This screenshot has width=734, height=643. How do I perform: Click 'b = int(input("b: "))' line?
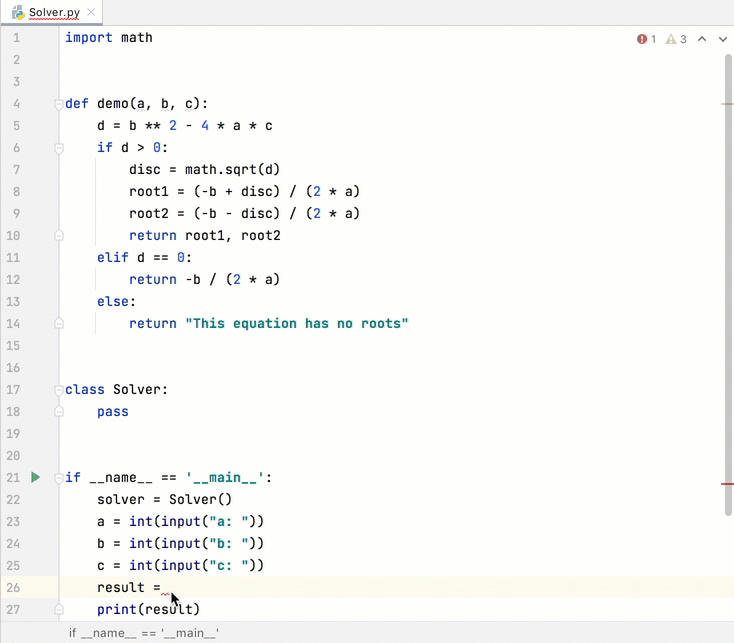180,543
